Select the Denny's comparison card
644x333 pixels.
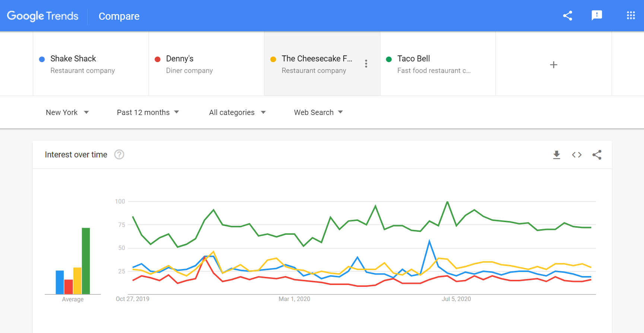(206, 64)
